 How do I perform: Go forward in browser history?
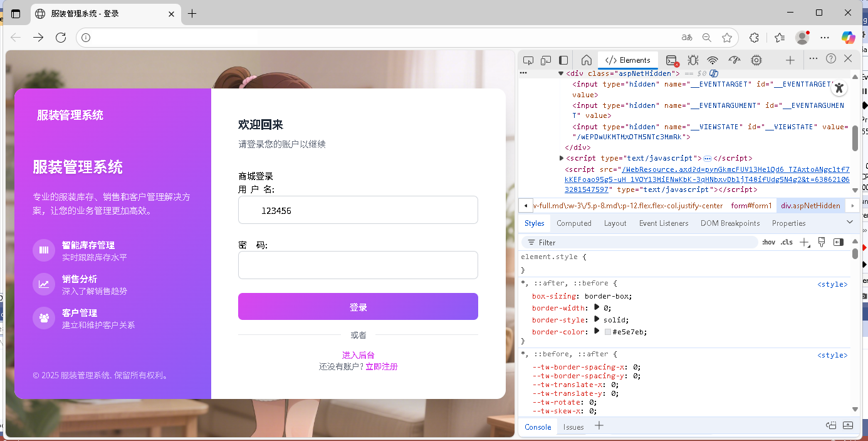pos(38,38)
